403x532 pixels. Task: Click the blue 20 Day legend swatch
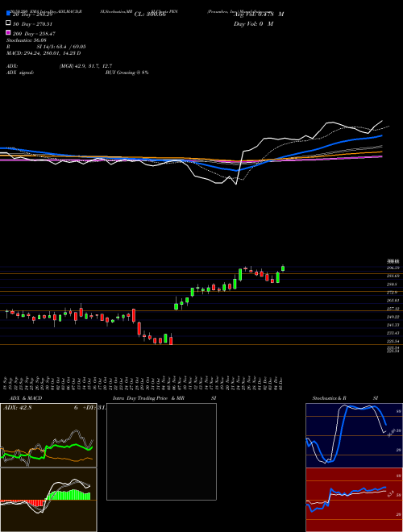point(9,13)
